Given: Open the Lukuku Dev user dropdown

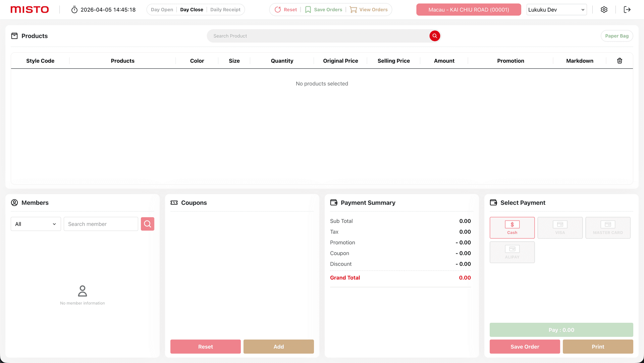Looking at the screenshot, I should (556, 9).
